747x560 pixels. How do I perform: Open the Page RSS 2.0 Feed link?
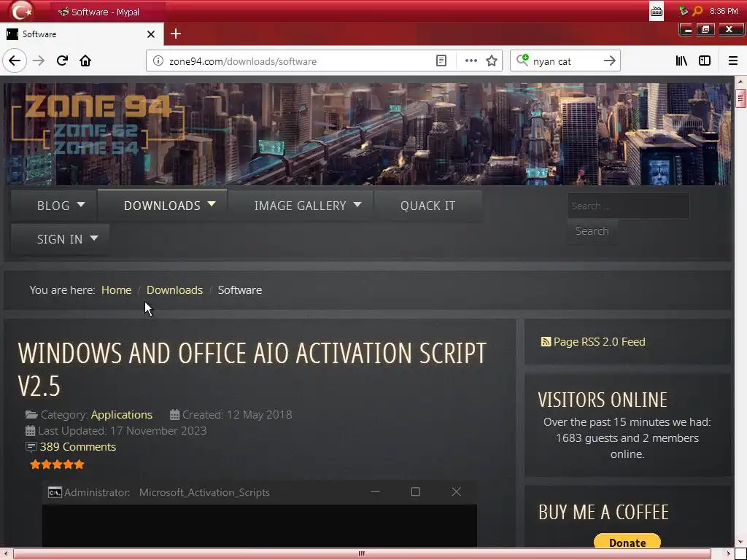point(599,341)
